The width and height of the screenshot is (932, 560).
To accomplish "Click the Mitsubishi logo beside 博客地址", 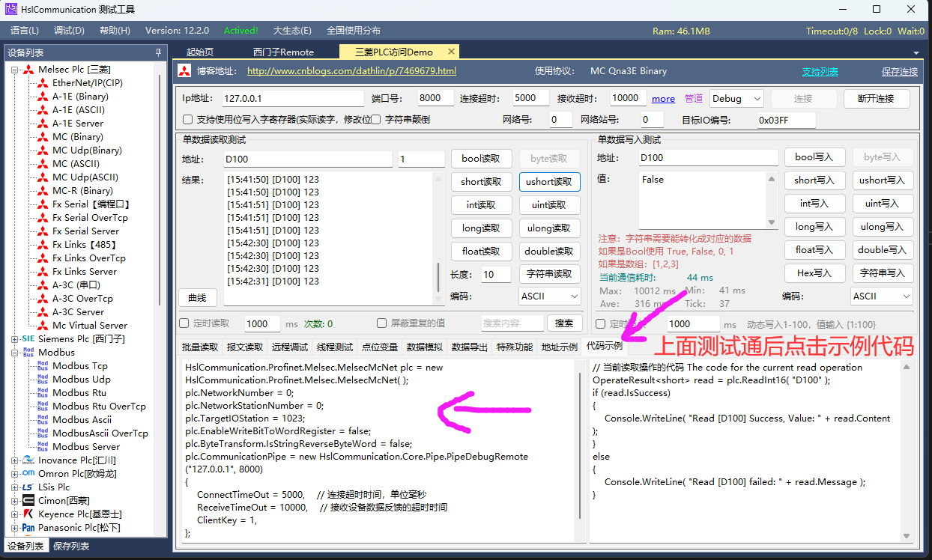I will point(185,72).
